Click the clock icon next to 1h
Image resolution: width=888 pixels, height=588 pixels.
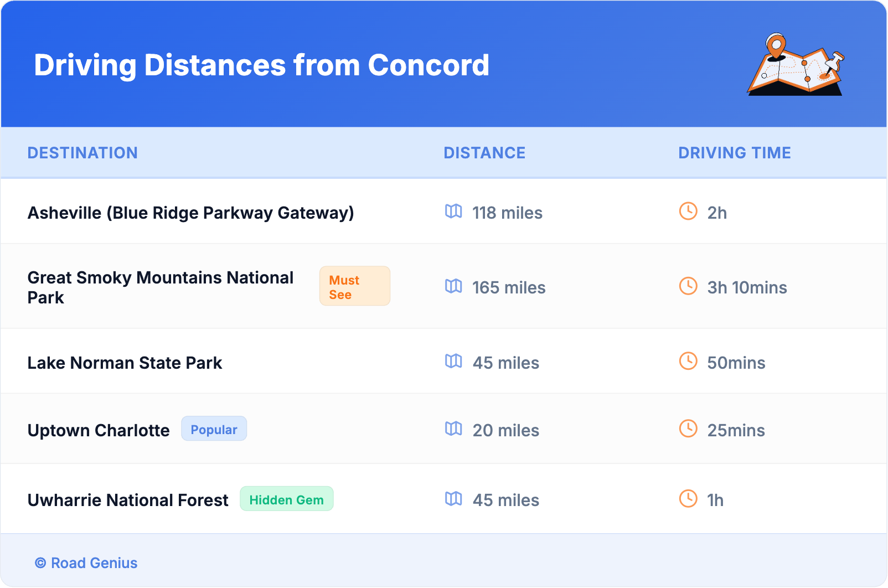[x=688, y=498]
